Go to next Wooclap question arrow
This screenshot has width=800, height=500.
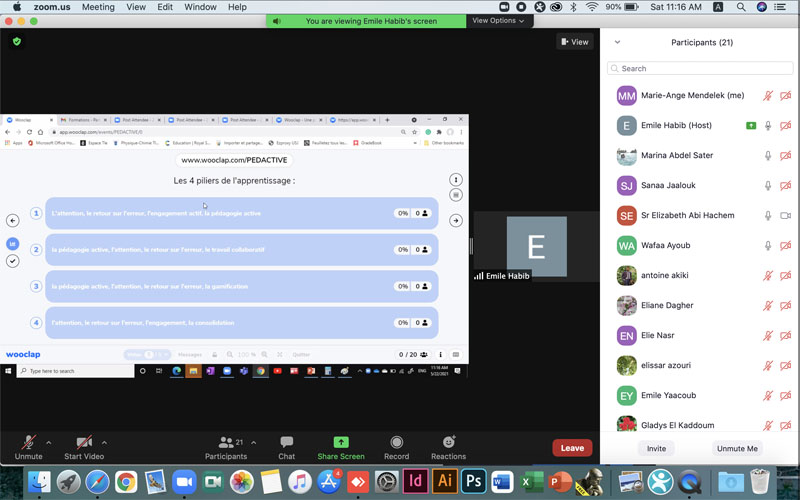tap(456, 220)
